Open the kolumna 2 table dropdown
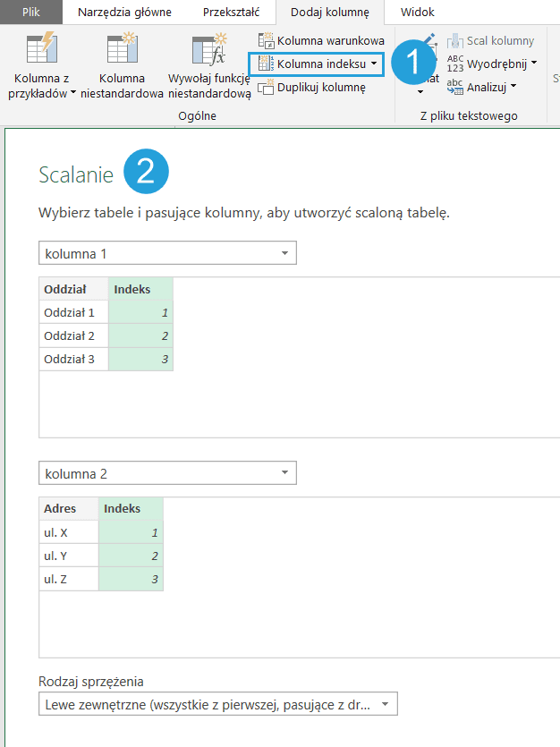The image size is (560, 747). 284,473
